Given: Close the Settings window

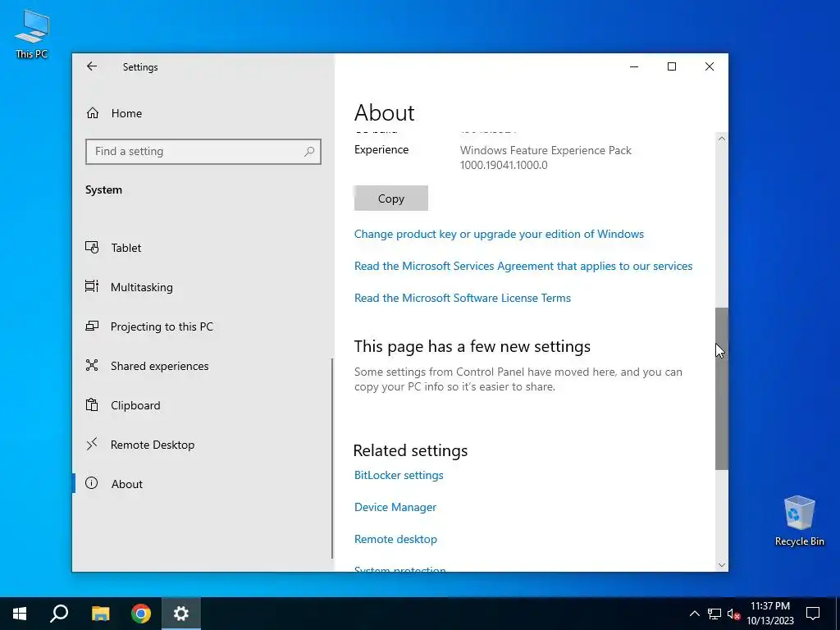Looking at the screenshot, I should 710,66.
